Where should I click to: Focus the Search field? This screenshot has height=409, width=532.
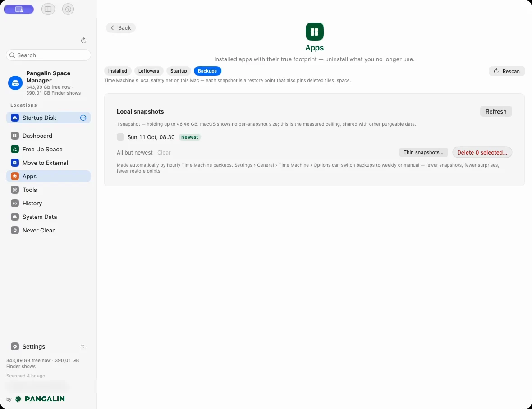coord(49,55)
